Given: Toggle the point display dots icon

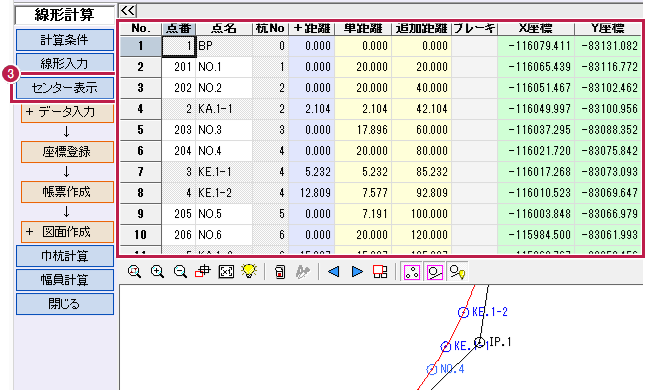Looking at the screenshot, I should 411,272.
